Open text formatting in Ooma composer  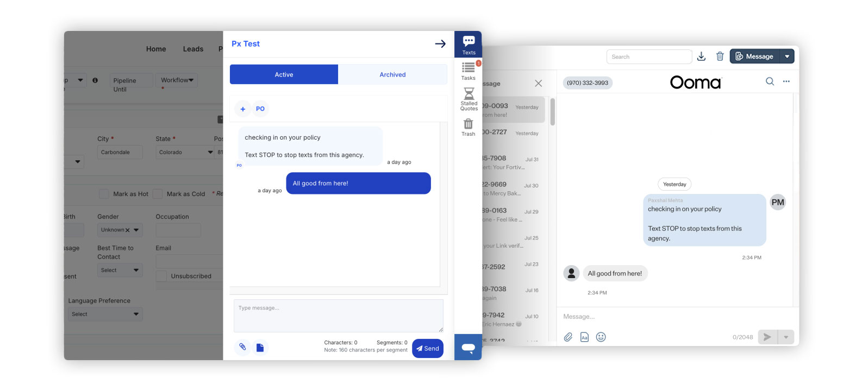pyautogui.click(x=584, y=337)
